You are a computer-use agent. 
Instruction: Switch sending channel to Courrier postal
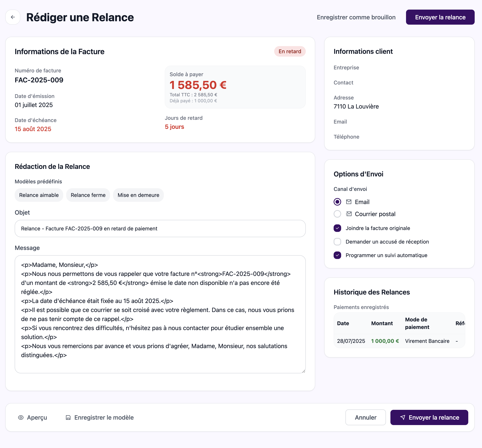point(337,214)
